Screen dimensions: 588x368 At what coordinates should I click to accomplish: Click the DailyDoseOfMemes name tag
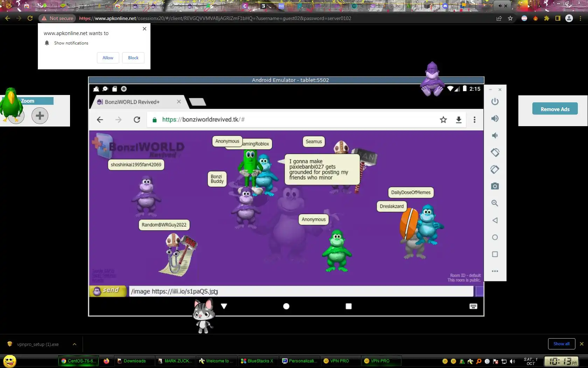411,192
